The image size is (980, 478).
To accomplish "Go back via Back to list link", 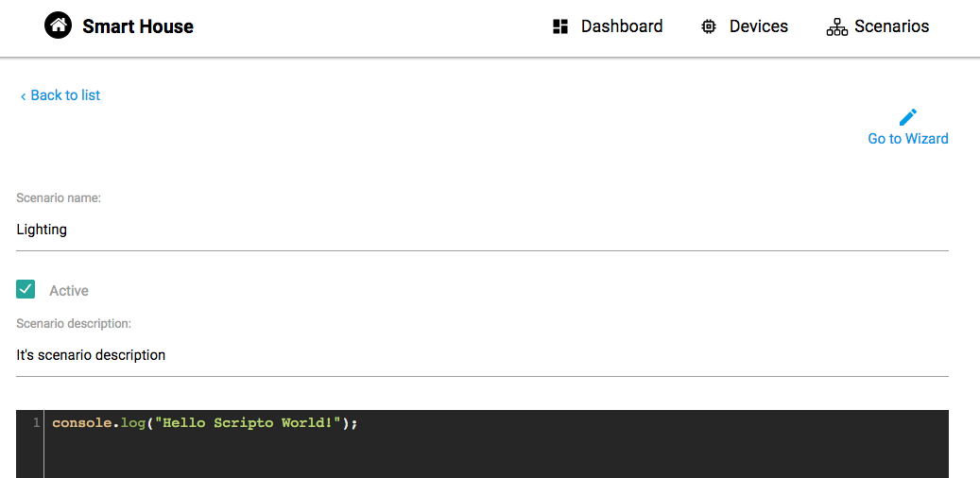I will [x=65, y=95].
